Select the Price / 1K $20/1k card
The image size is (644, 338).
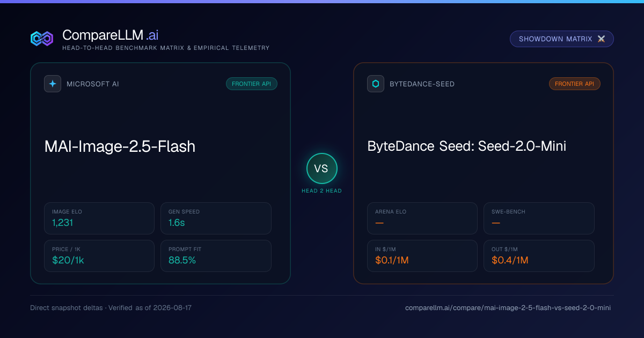(99, 256)
